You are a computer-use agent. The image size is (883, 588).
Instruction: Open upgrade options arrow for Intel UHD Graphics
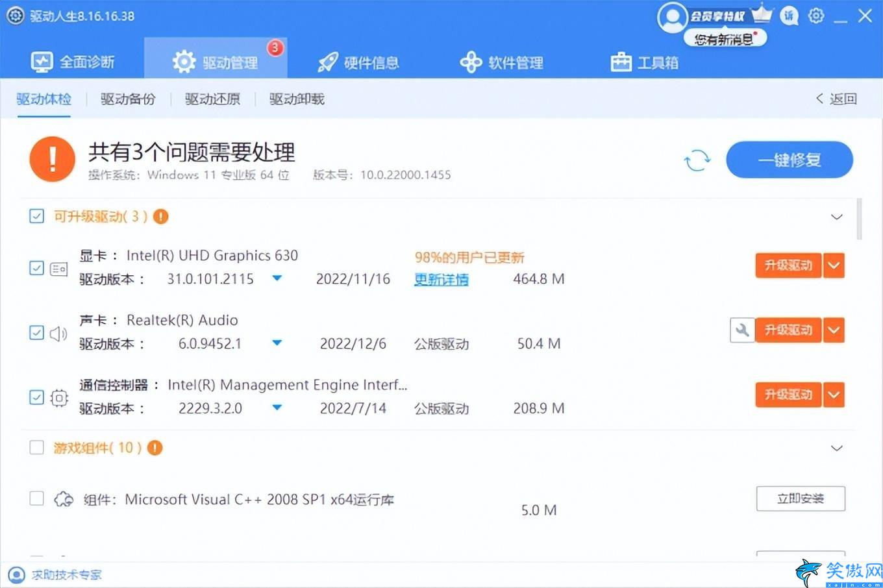tap(834, 265)
